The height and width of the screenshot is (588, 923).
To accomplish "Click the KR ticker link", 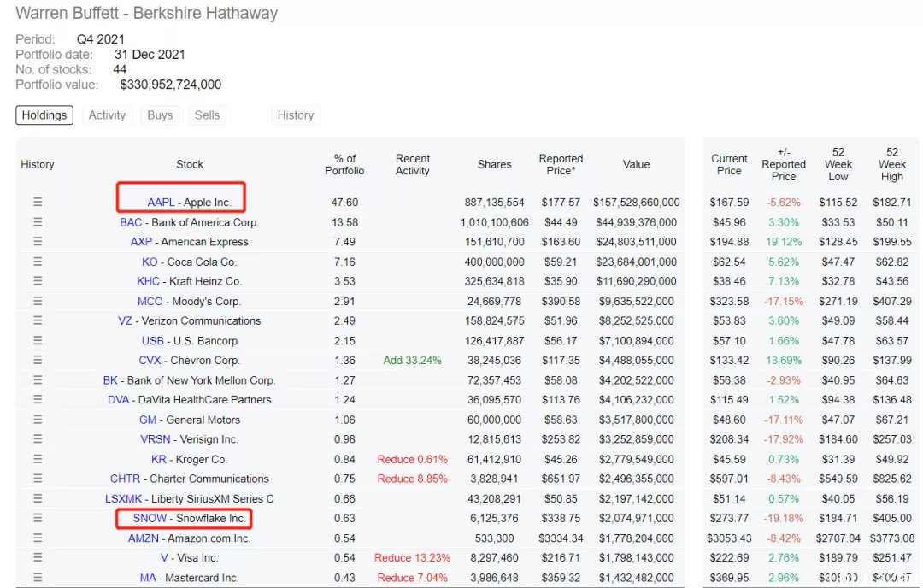I will pyautogui.click(x=158, y=459).
